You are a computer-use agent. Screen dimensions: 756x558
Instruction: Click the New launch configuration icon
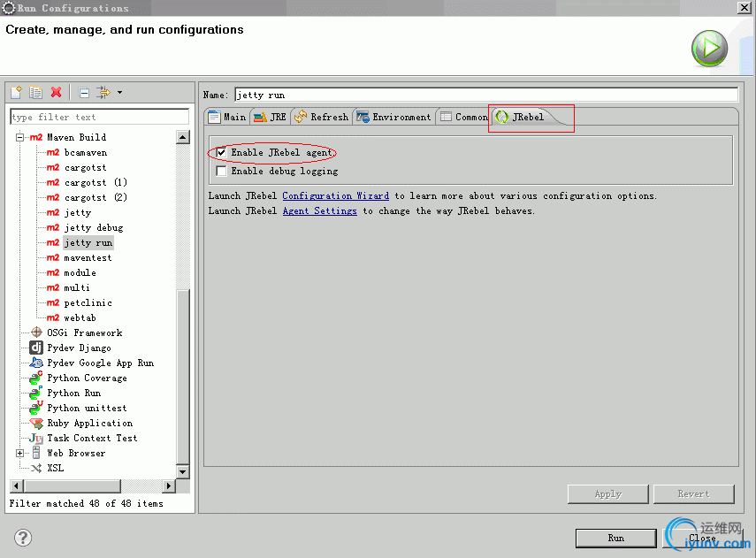pos(17,92)
